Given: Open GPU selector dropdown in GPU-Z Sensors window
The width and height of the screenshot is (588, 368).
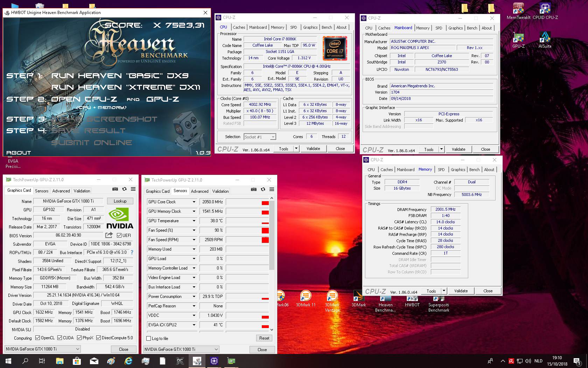Looking at the screenshot, I should pyautogui.click(x=181, y=349).
